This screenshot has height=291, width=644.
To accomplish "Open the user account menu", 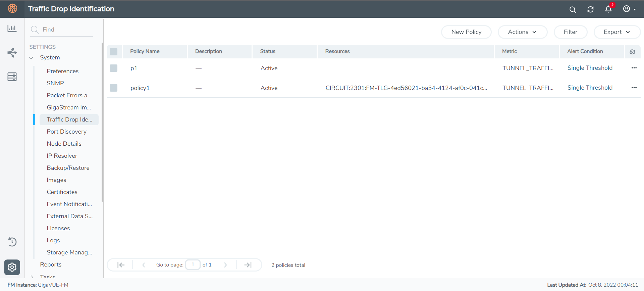I will coord(629,9).
